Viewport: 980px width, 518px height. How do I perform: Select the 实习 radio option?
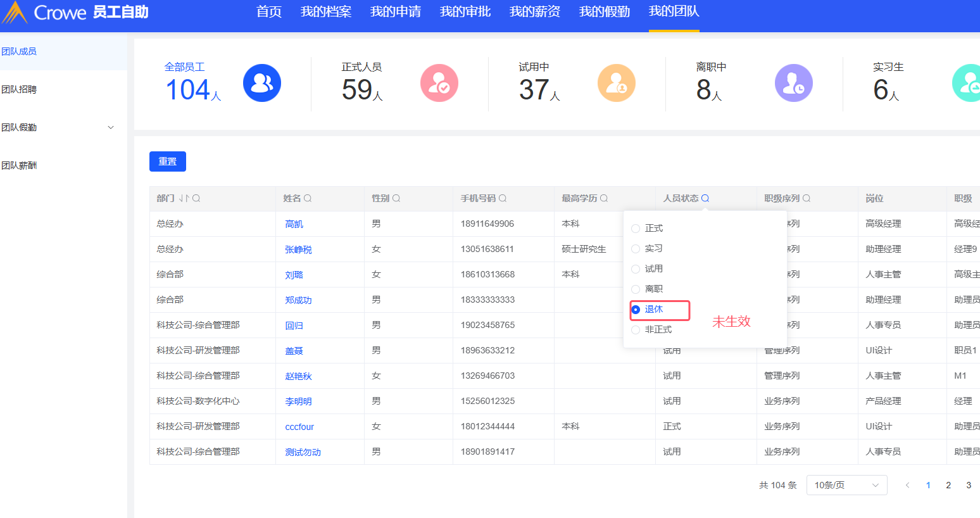[x=636, y=249]
